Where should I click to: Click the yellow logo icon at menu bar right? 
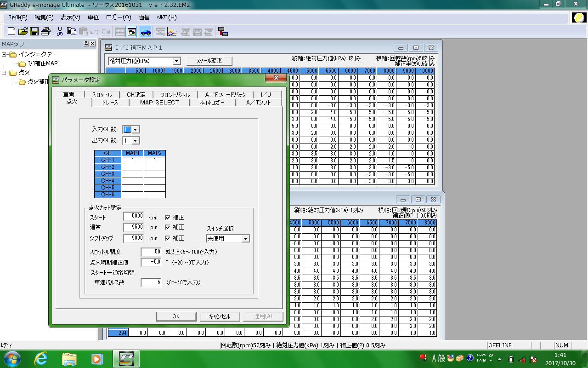(x=579, y=17)
